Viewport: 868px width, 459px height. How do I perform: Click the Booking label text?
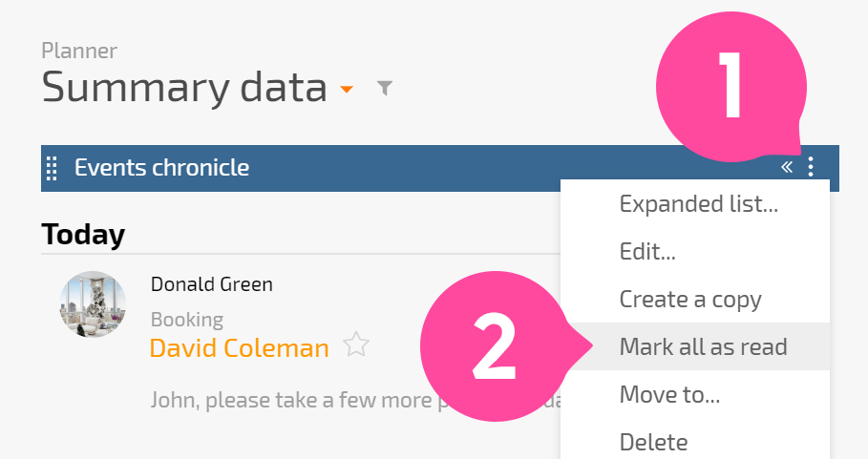point(187,320)
